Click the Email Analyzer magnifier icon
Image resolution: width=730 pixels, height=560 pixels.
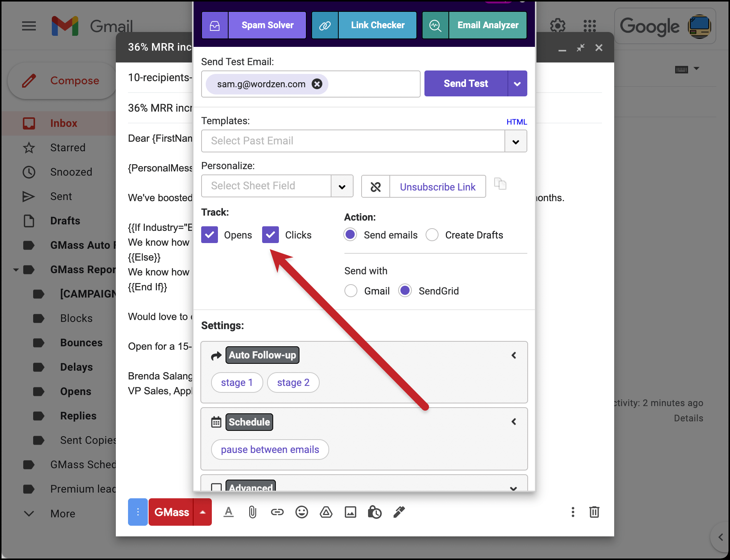click(x=435, y=26)
